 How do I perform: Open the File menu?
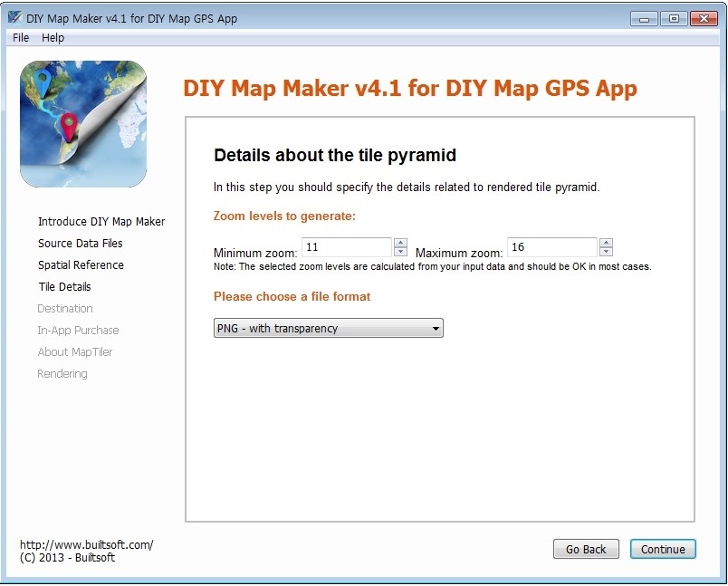pyautogui.click(x=21, y=38)
